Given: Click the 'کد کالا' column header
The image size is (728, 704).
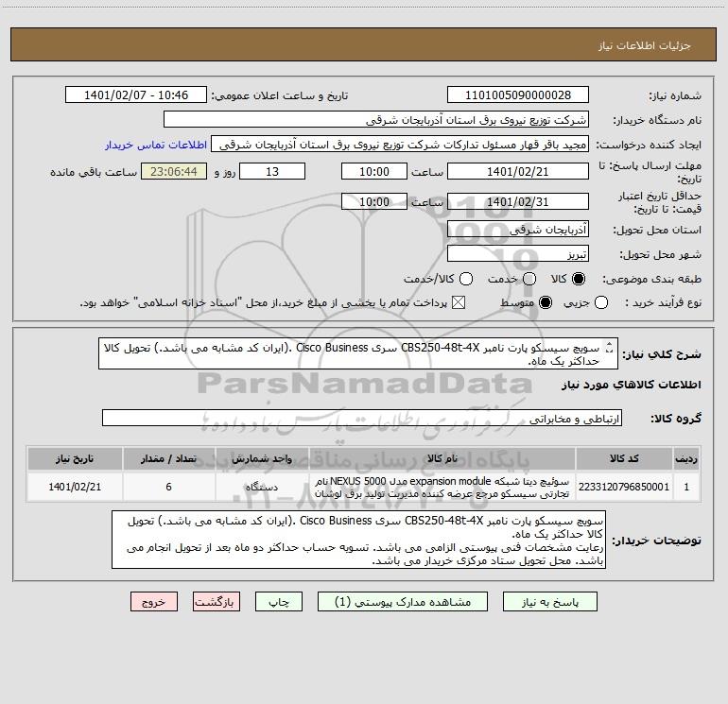Looking at the screenshot, I should [x=624, y=458].
